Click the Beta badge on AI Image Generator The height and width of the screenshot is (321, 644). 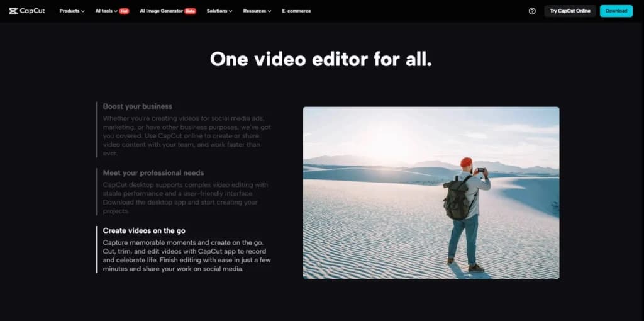point(190,11)
